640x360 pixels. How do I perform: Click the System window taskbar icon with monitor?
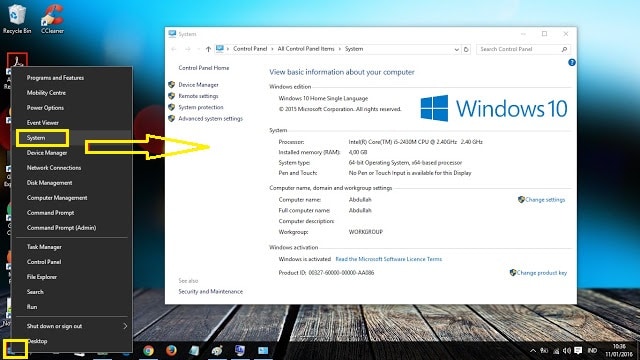tap(240, 351)
